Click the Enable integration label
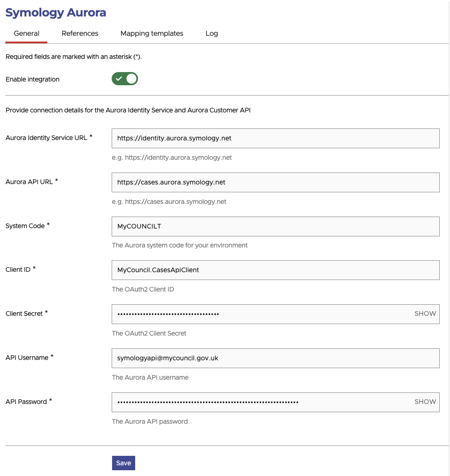This screenshot has height=476, width=450. point(33,79)
